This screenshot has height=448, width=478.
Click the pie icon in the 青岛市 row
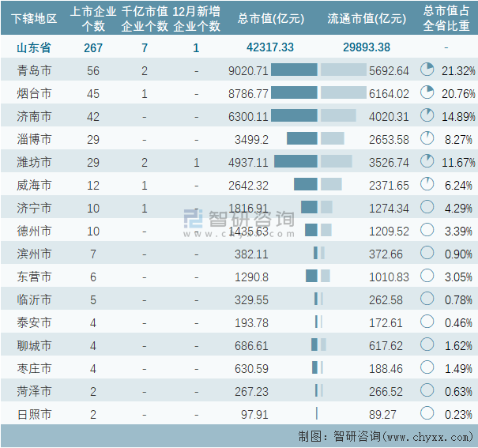click(x=427, y=70)
